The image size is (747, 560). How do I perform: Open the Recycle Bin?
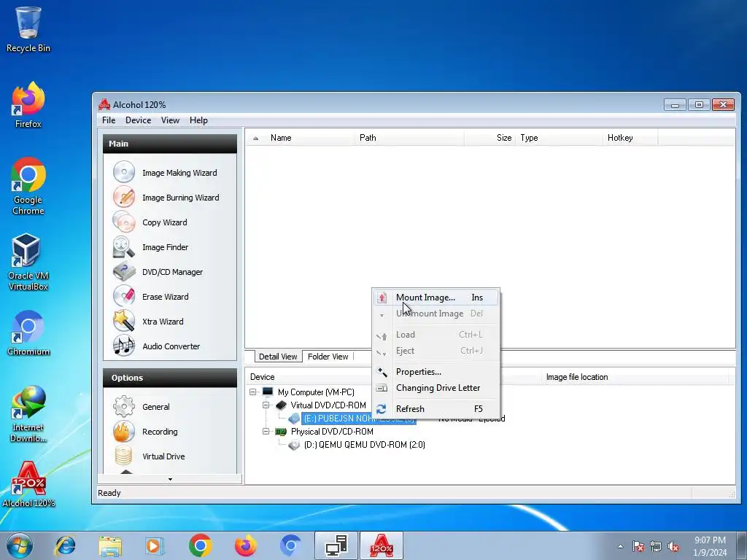[x=28, y=28]
